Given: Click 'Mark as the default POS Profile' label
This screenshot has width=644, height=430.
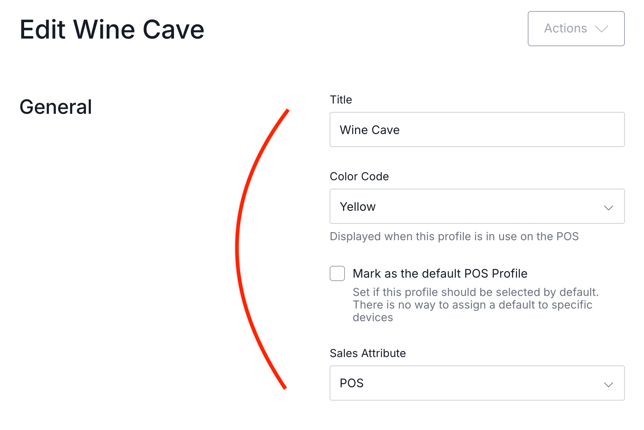Looking at the screenshot, I should [x=440, y=273].
